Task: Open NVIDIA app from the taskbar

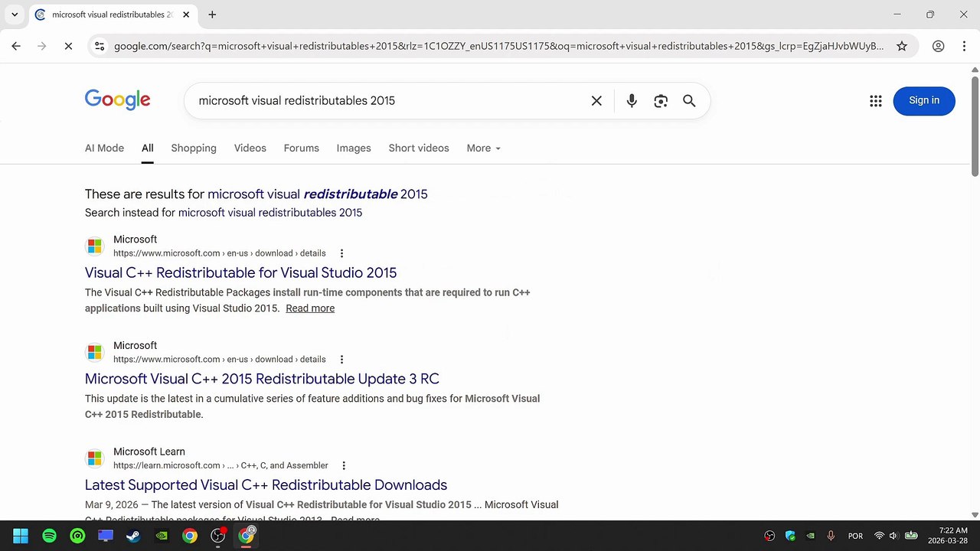Action: pyautogui.click(x=162, y=536)
